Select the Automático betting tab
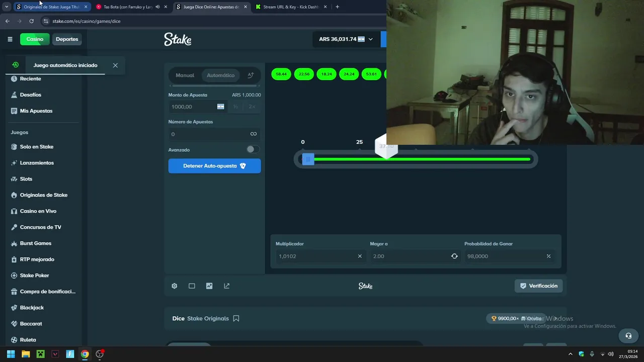644x362 pixels. coord(220,75)
